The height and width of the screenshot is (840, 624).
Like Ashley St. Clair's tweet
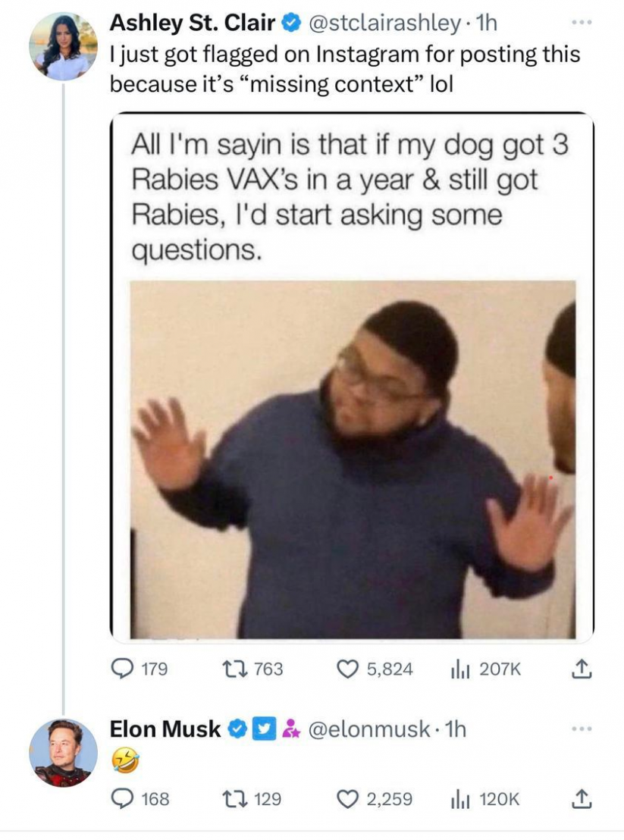point(348,669)
